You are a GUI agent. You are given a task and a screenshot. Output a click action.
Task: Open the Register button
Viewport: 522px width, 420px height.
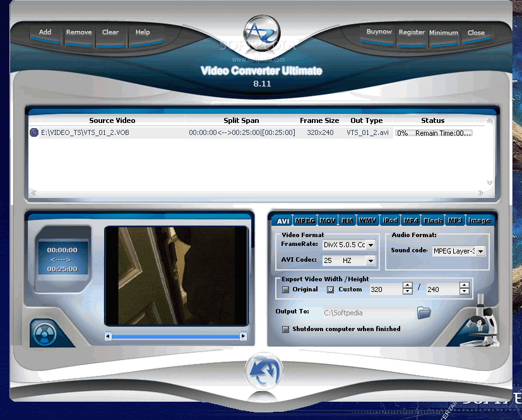(x=412, y=32)
